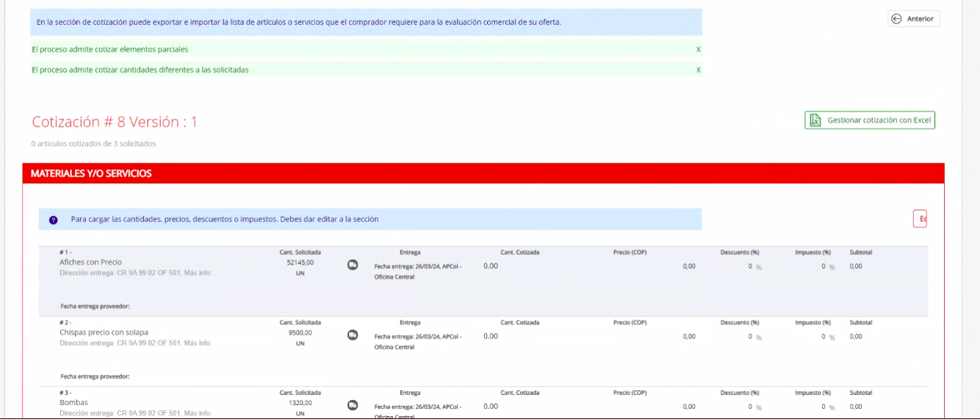Screen dimensions: 980x419
Task: Click the Precio (COP) value for Bombas
Action: point(688,407)
